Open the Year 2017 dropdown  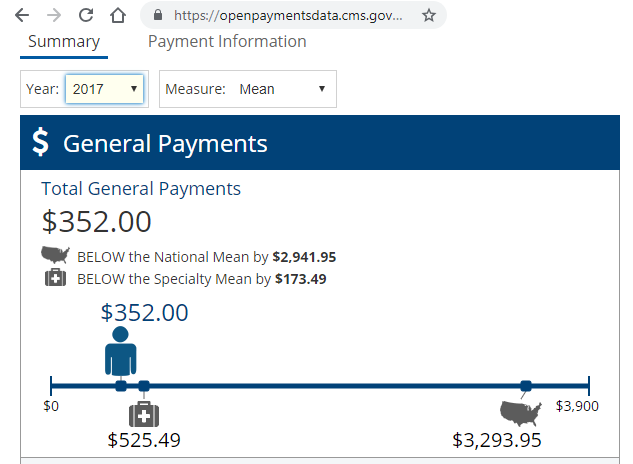tap(105, 89)
